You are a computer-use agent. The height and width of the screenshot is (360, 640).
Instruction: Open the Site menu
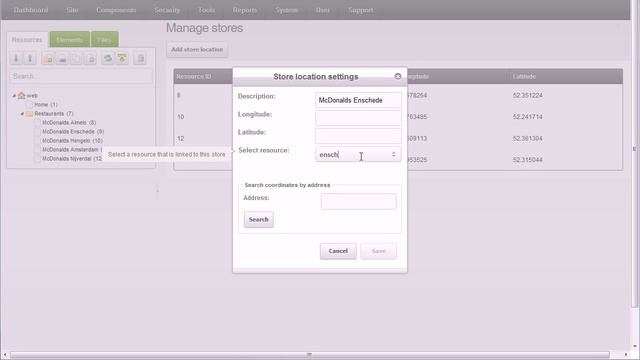coord(72,10)
